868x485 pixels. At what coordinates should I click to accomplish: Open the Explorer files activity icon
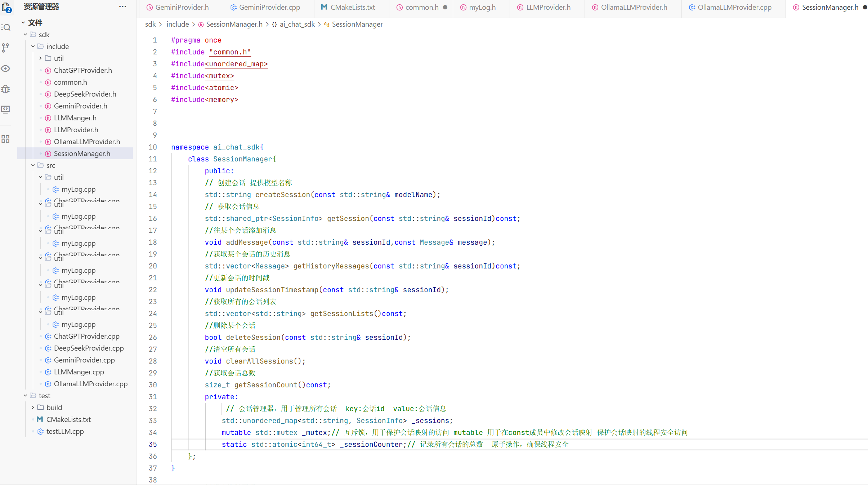[6, 7]
